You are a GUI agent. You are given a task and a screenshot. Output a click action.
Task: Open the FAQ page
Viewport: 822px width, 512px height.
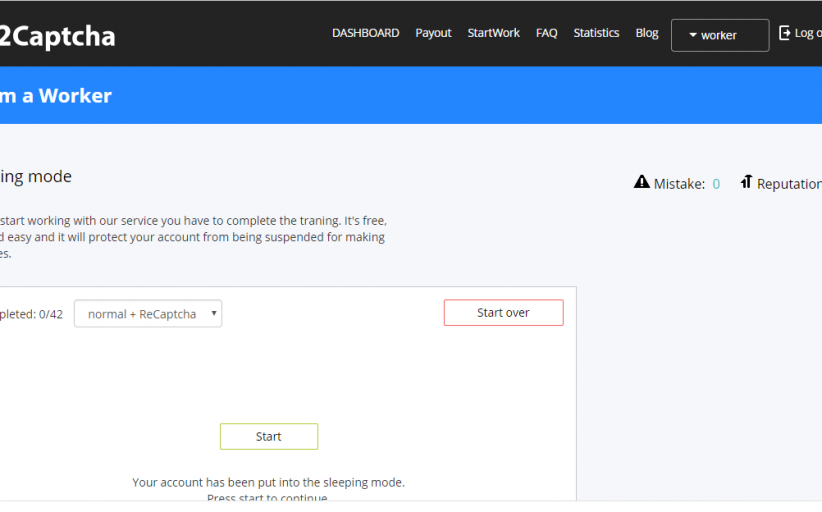click(546, 33)
